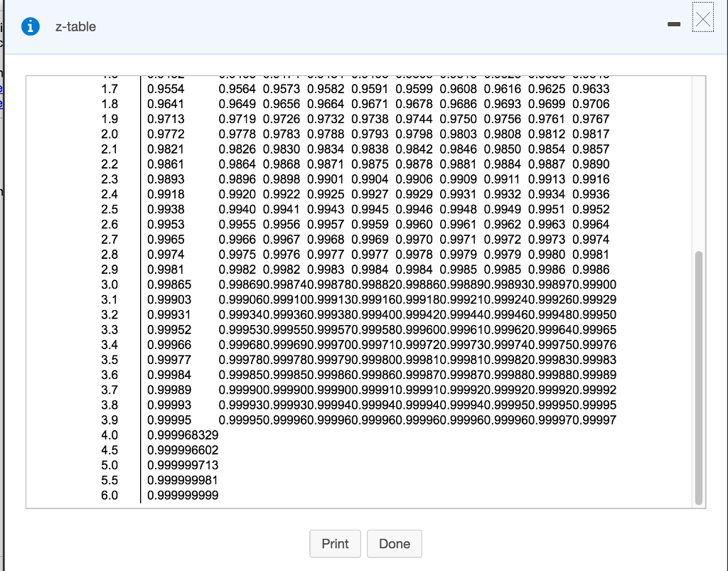This screenshot has width=728, height=571.
Task: Select value 0.9641 in row 1.8
Action: pos(166,104)
